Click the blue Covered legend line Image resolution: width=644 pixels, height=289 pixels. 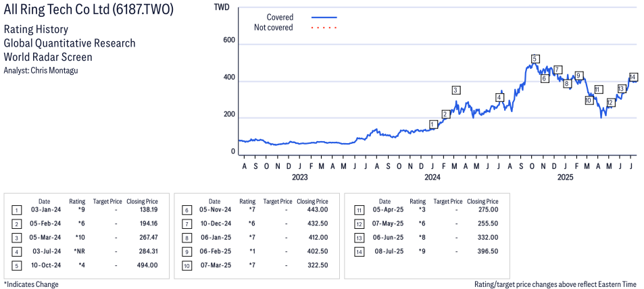(x=324, y=18)
